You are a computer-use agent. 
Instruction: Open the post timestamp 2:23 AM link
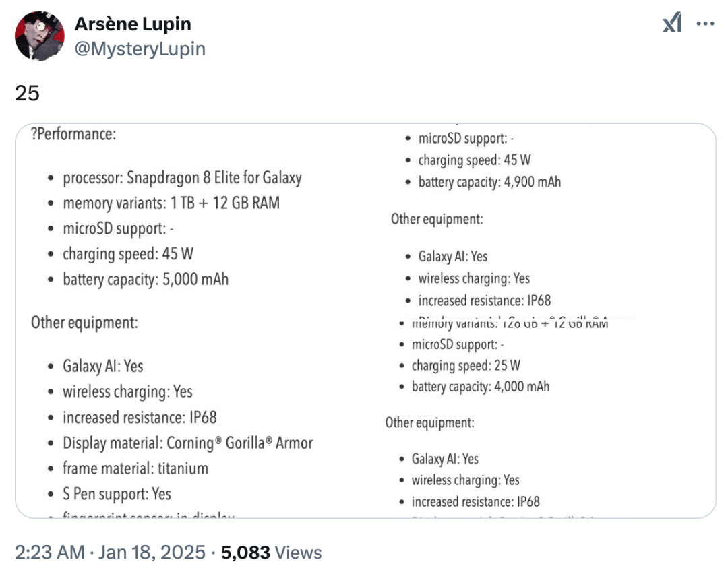pyautogui.click(x=49, y=553)
